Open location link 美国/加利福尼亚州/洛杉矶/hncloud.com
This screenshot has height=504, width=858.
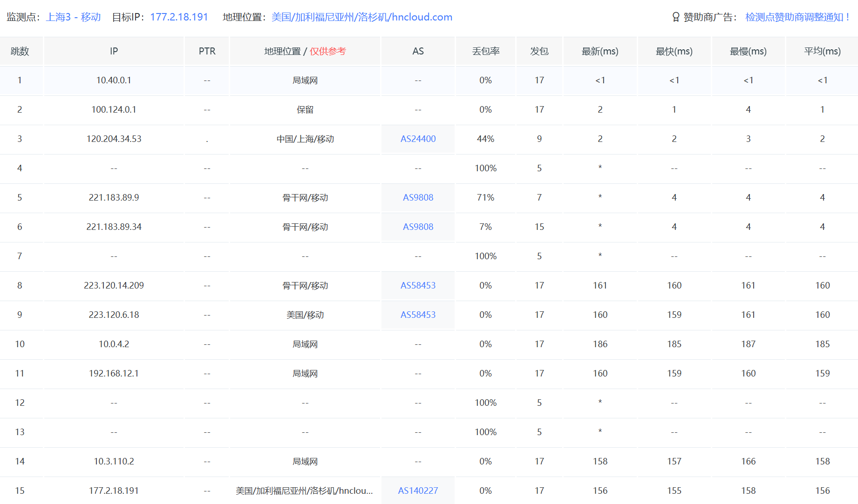[362, 17]
